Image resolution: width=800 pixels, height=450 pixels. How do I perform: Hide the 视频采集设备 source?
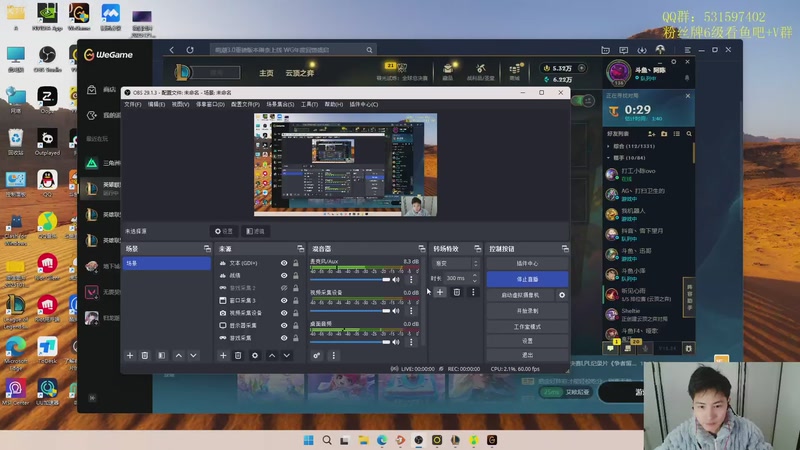(284, 313)
